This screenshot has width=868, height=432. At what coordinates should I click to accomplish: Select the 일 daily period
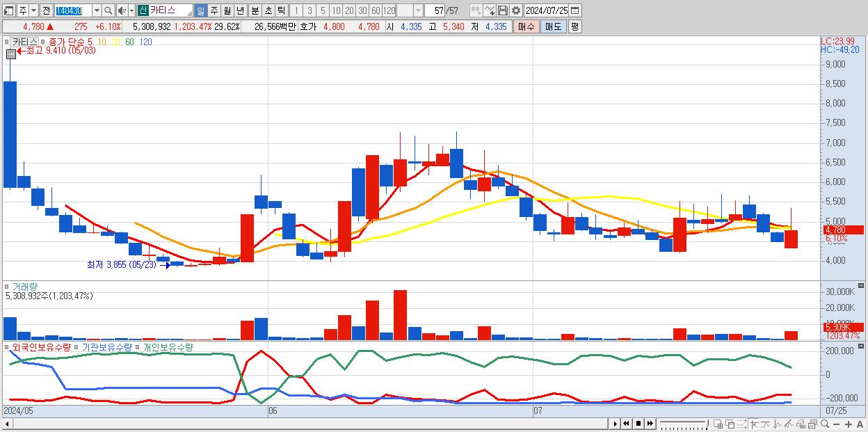point(200,10)
